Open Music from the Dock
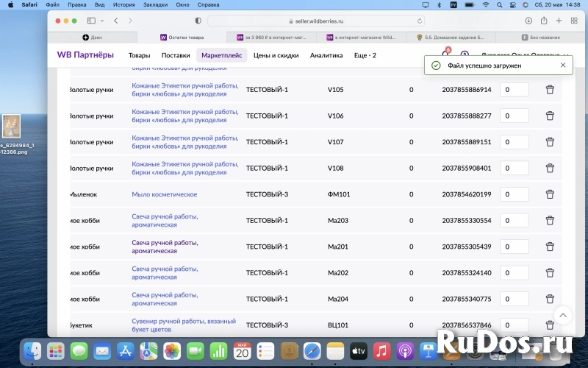This screenshot has width=588, height=368. click(381, 352)
